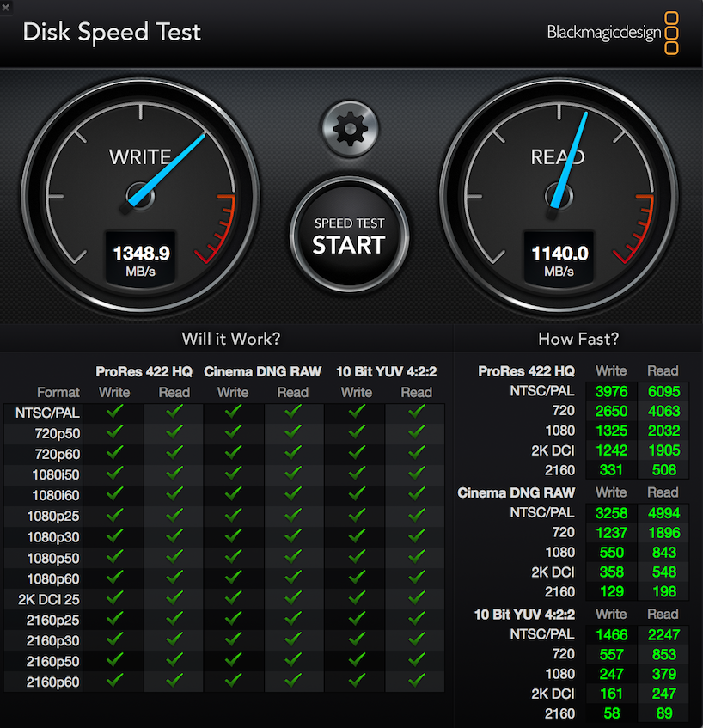Screen dimensions: 703x728
Task: Click ProRes 2160 read value 508
Action: tap(664, 470)
